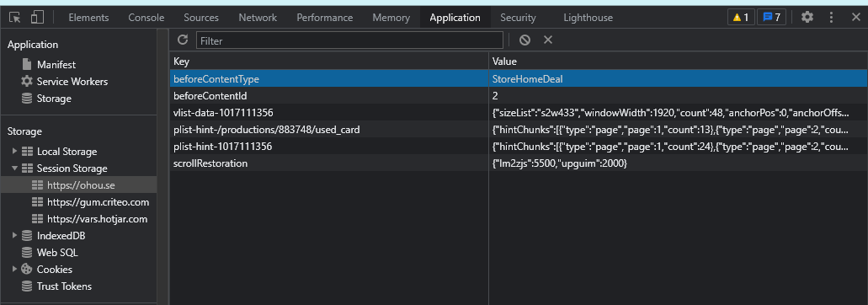Click the IndexedDB database icon
The width and height of the screenshot is (868, 305).
(27, 236)
